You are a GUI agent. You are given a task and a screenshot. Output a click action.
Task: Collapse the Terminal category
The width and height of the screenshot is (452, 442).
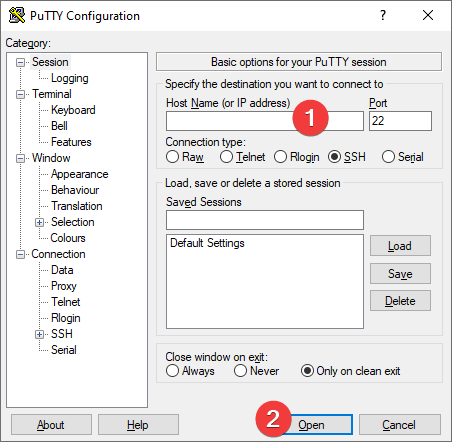pyautogui.click(x=20, y=94)
